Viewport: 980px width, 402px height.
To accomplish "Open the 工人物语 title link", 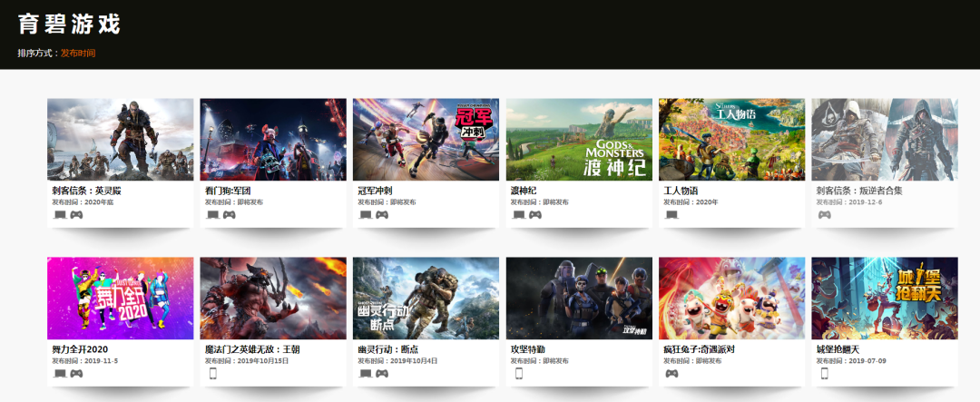I will pyautogui.click(x=681, y=191).
